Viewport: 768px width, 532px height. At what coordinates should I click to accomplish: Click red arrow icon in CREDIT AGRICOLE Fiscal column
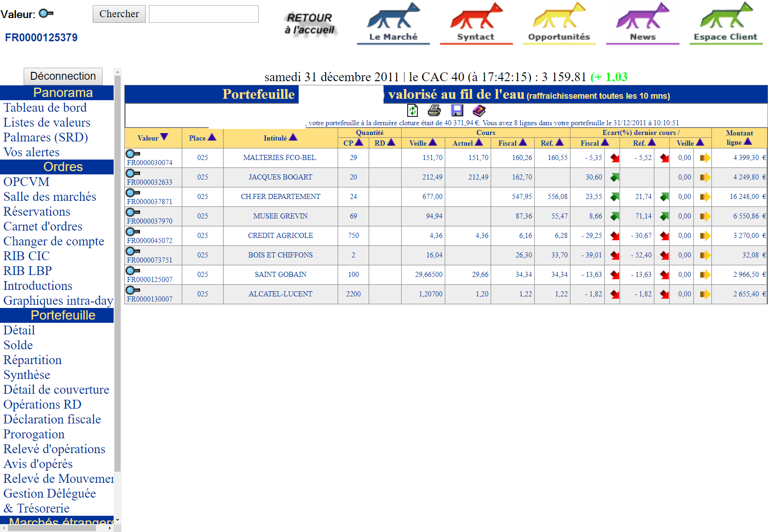click(x=615, y=236)
